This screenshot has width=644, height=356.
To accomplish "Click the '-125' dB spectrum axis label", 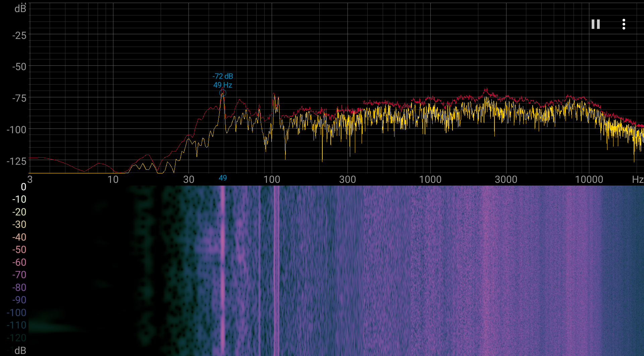I will pos(16,161).
